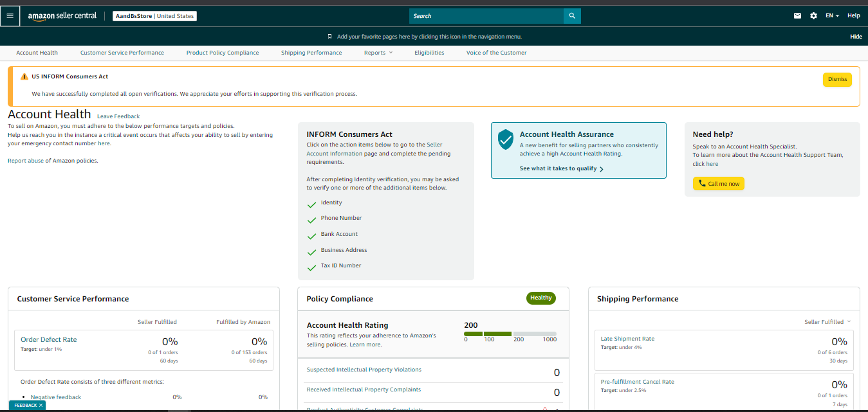
Task: Click the Account Health Rating progress bar
Action: (x=510, y=334)
